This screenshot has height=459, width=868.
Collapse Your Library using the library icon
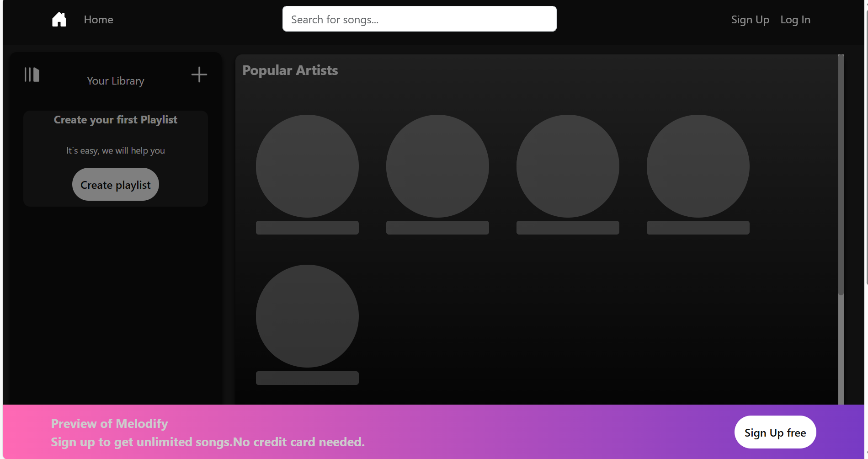coord(31,75)
